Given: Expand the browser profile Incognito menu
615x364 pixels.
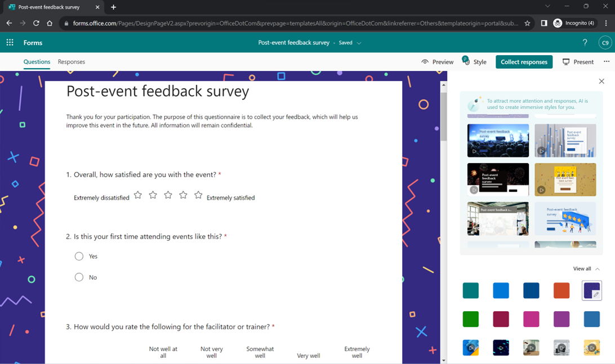Looking at the screenshot, I should point(574,23).
